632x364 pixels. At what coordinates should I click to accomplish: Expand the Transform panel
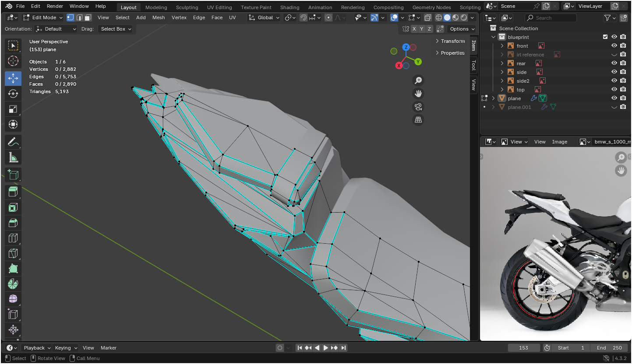450,41
